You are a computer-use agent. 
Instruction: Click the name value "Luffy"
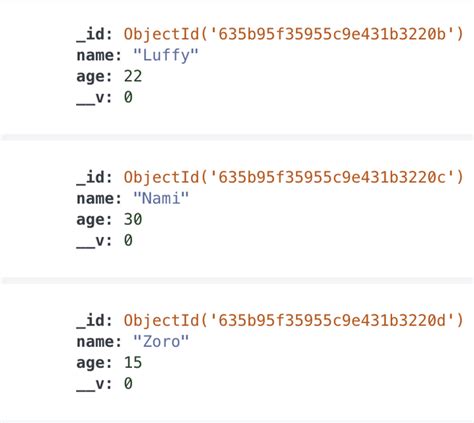(166, 55)
